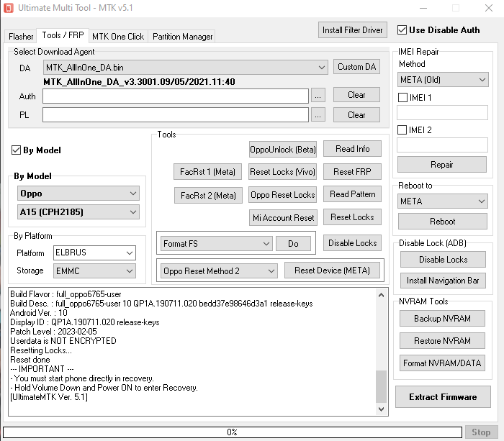Switch to the Flasher tab

(x=21, y=36)
